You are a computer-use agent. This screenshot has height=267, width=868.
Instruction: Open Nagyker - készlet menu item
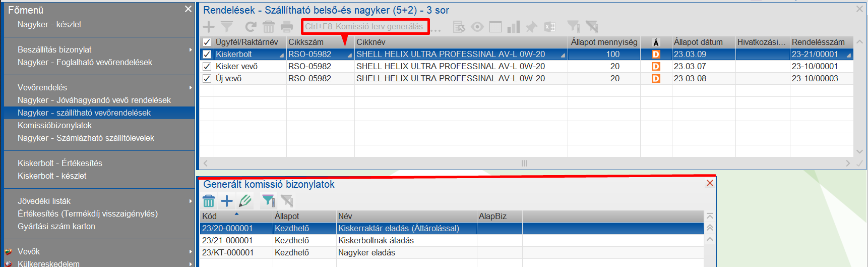(x=49, y=24)
